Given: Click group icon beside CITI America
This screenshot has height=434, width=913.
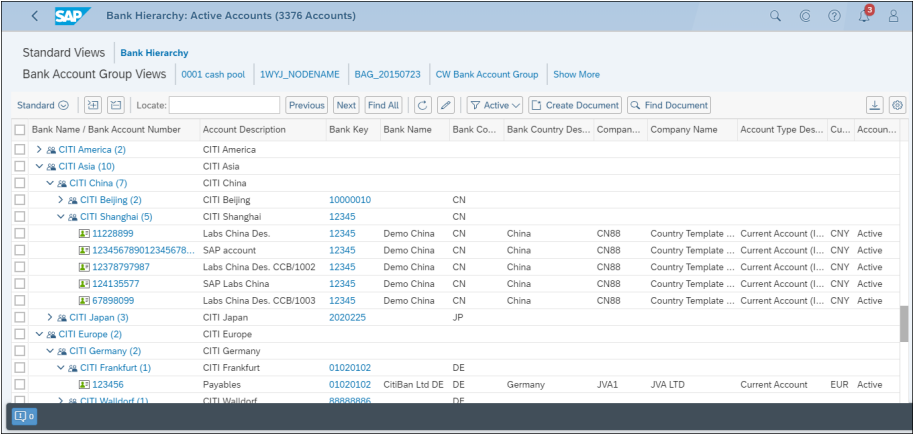Looking at the screenshot, I should click(x=51, y=150).
